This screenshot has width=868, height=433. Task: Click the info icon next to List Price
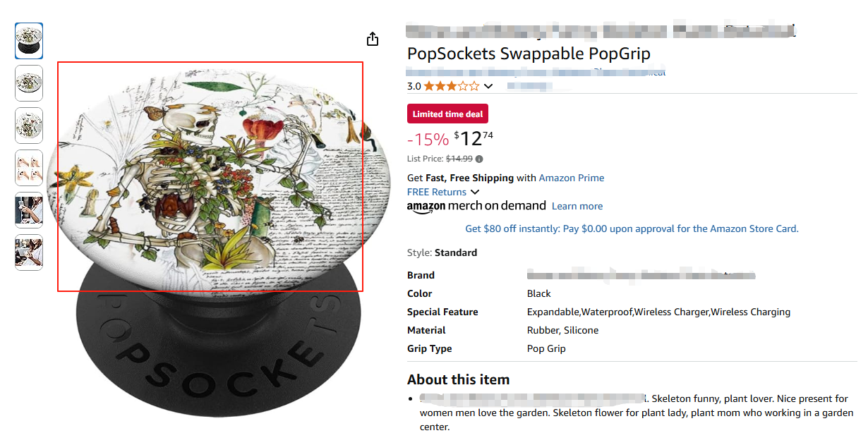coord(479,159)
